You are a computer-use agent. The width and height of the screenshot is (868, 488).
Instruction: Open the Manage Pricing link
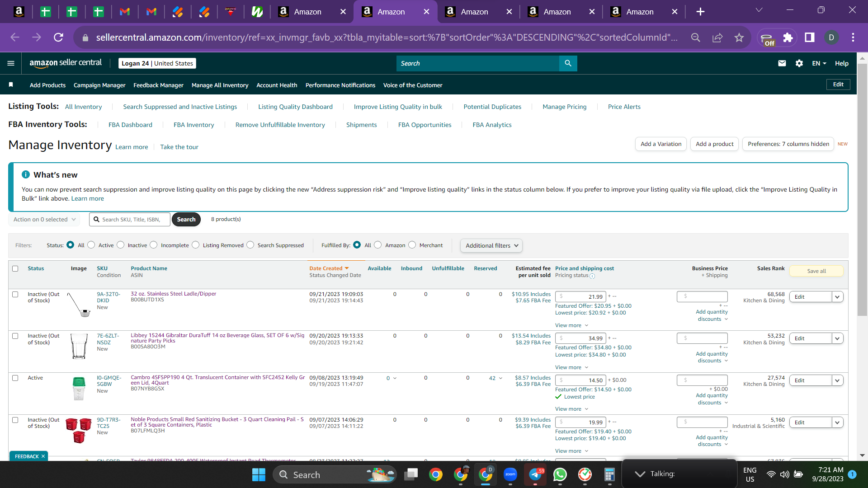565,107
